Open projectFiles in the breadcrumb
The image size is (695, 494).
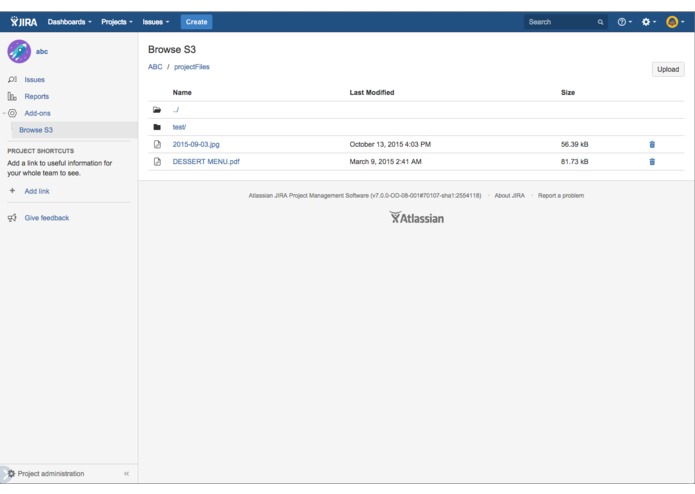click(x=192, y=67)
